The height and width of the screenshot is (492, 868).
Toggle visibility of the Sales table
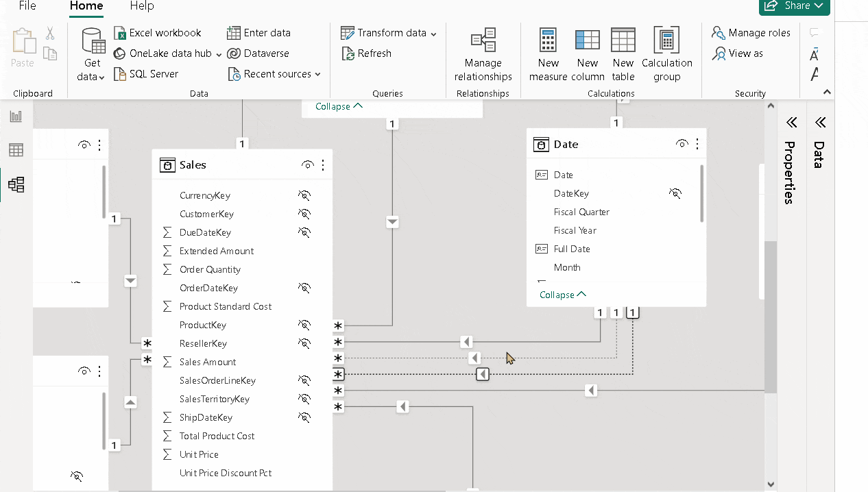click(308, 165)
